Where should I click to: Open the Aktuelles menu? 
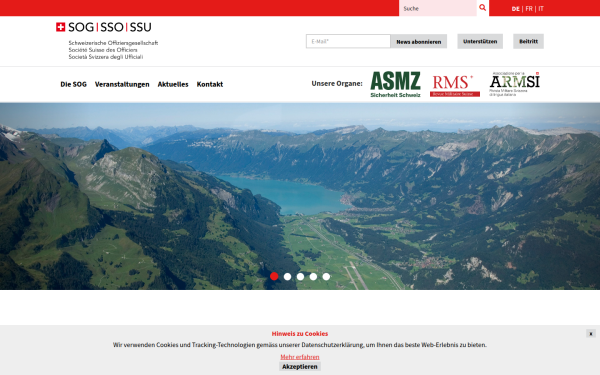pos(173,84)
